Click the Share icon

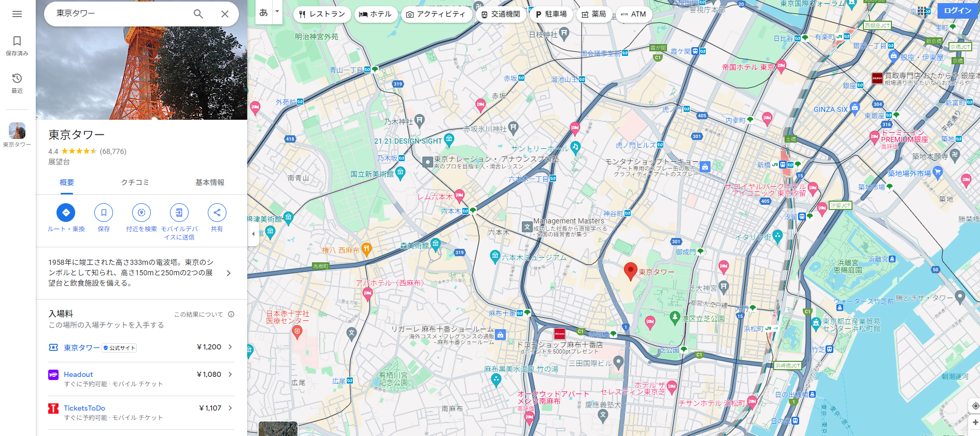217,213
